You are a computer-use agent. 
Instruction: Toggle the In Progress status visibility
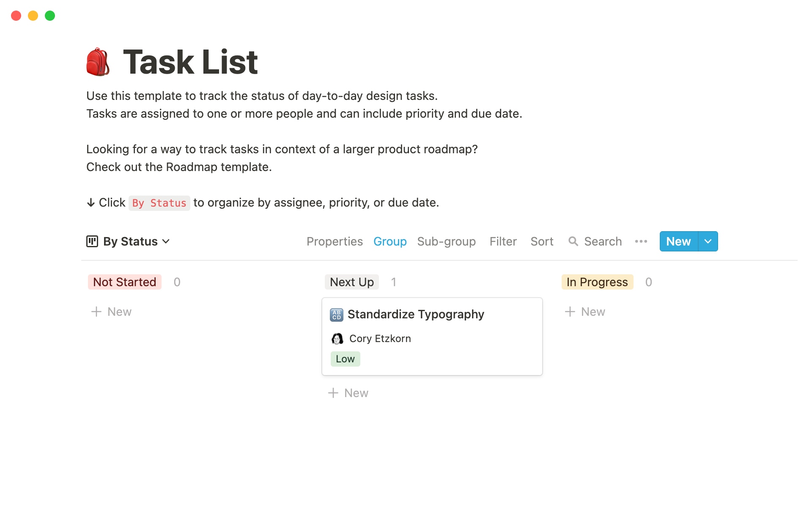pos(596,282)
